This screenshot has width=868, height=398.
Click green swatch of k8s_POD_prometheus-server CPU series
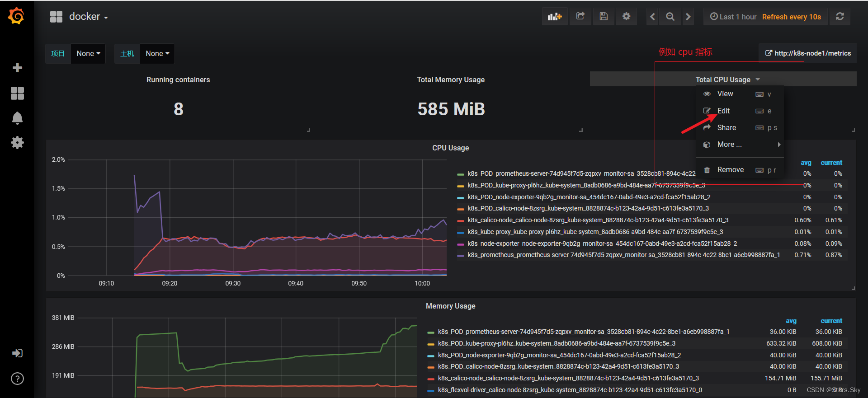[461, 174]
